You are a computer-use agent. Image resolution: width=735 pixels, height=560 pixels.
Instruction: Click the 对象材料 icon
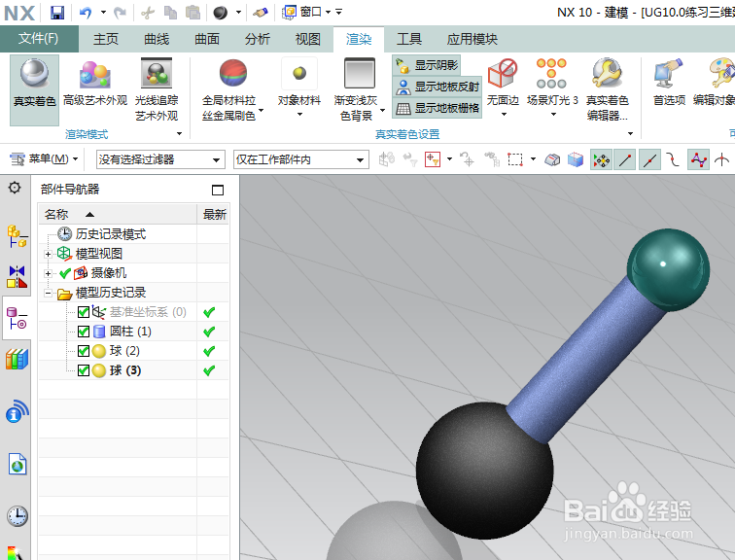[299, 74]
